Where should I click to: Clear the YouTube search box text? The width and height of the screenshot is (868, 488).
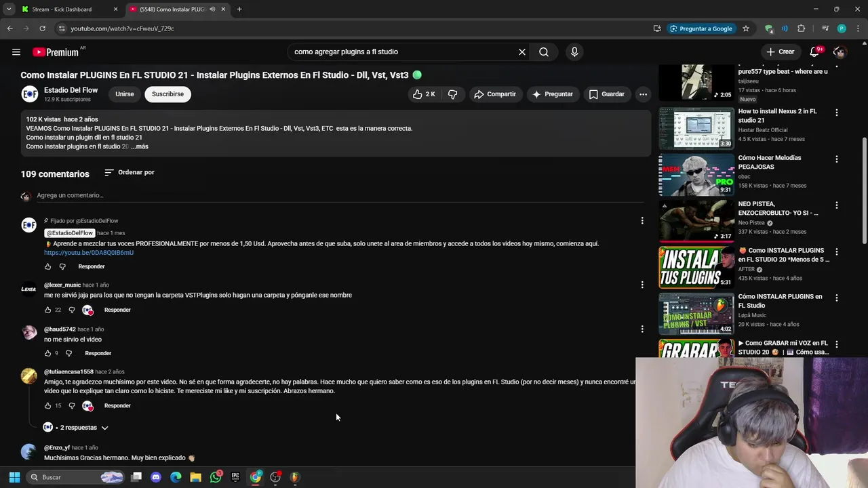click(522, 52)
